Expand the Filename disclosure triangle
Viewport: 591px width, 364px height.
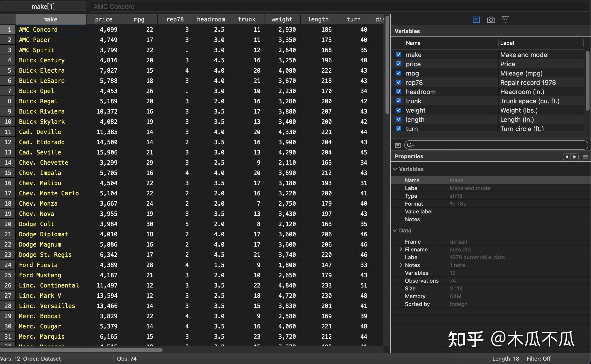pyautogui.click(x=401, y=249)
